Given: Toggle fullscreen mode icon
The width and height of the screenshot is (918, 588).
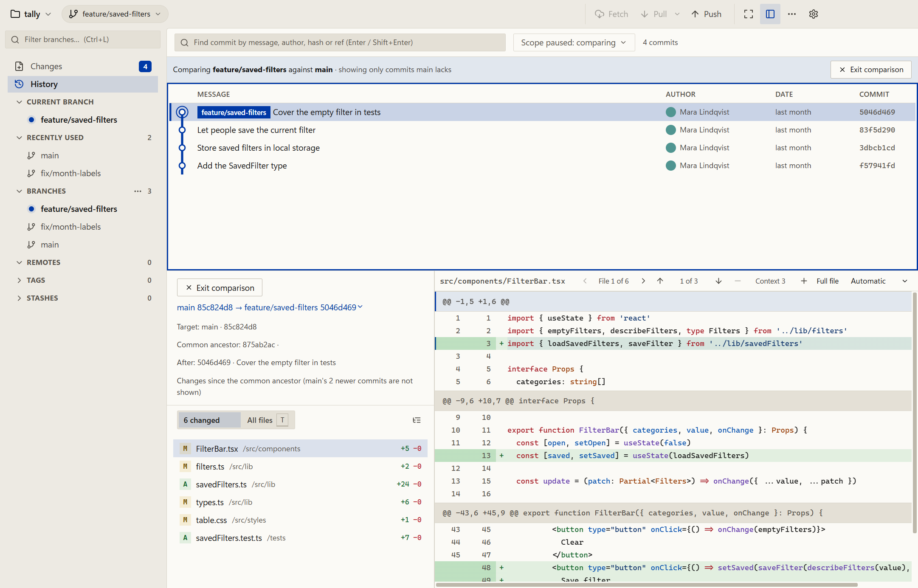Looking at the screenshot, I should pyautogui.click(x=749, y=14).
